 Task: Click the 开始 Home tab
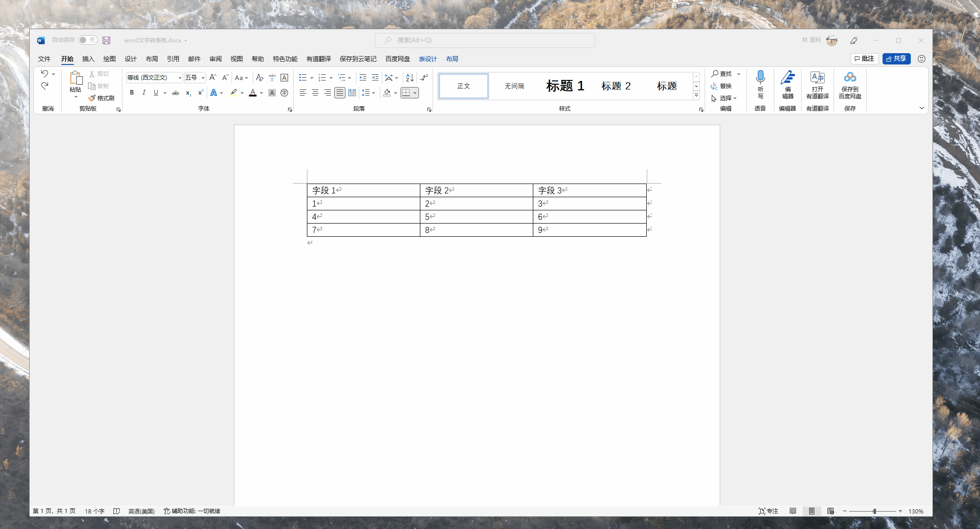[x=67, y=58]
